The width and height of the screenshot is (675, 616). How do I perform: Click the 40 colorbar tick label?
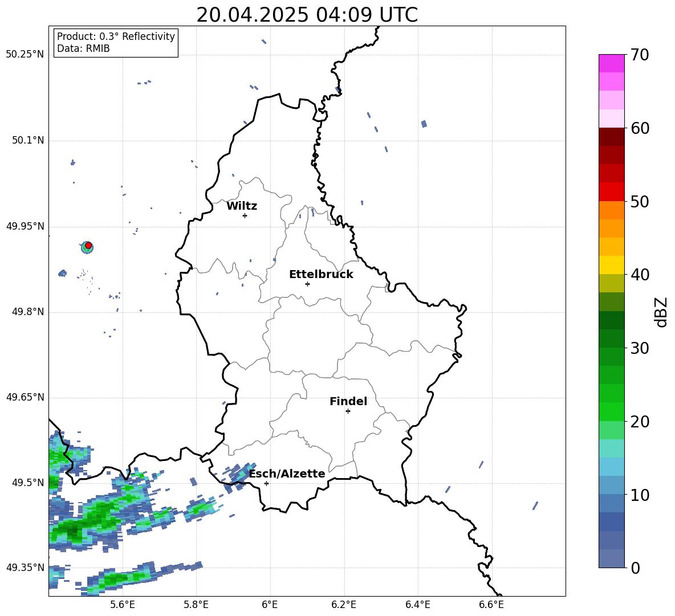pyautogui.click(x=640, y=275)
